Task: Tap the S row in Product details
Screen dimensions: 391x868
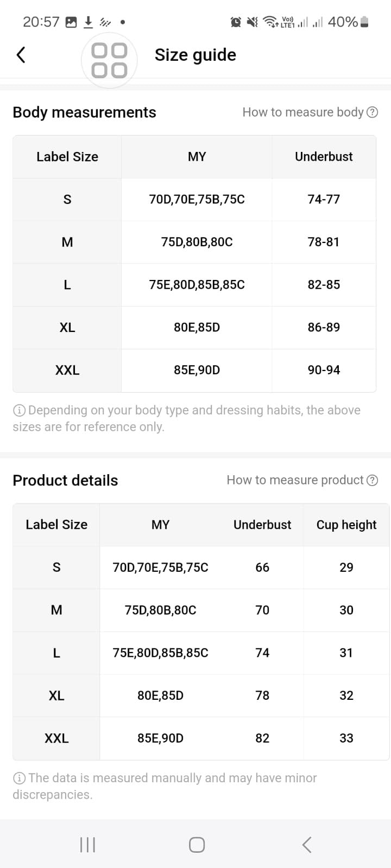Action: (201, 567)
